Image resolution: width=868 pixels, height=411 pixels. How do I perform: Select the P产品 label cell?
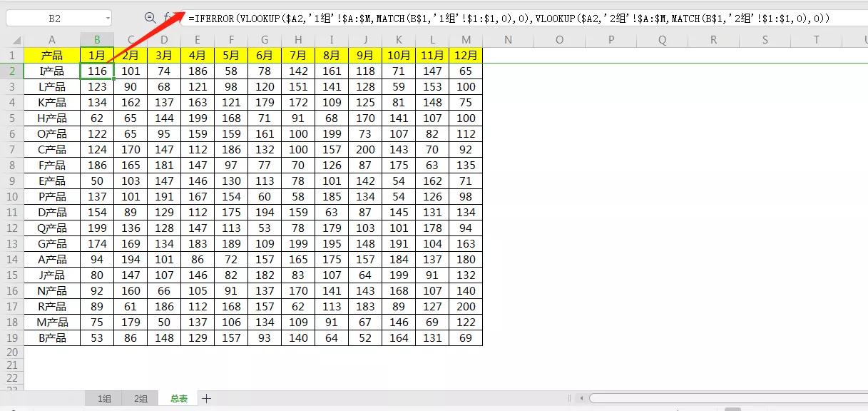click(52, 196)
